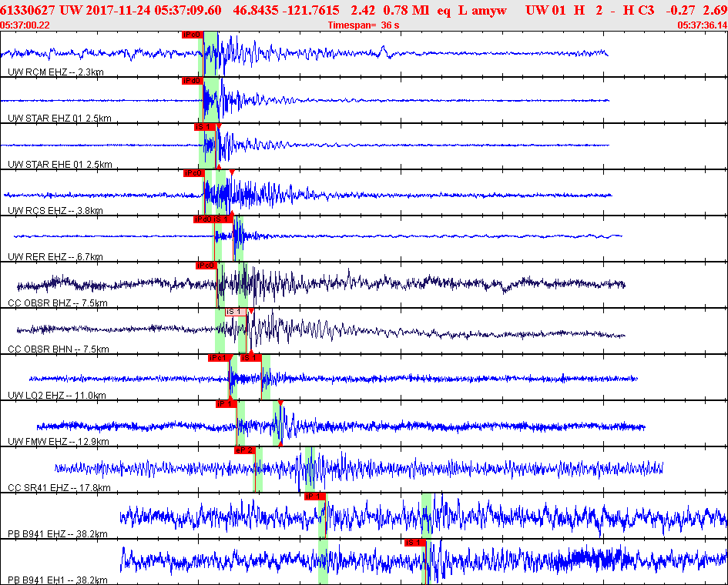Select the 'UW RCS EHZ -- 3.8km' station label

click(x=55, y=211)
